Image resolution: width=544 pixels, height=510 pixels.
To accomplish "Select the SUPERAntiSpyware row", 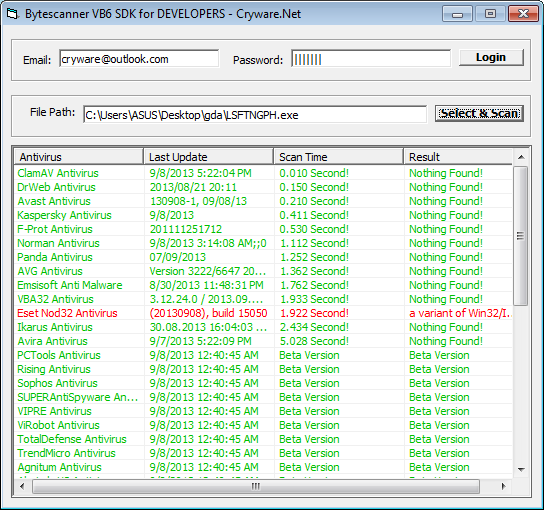I will (263, 397).
